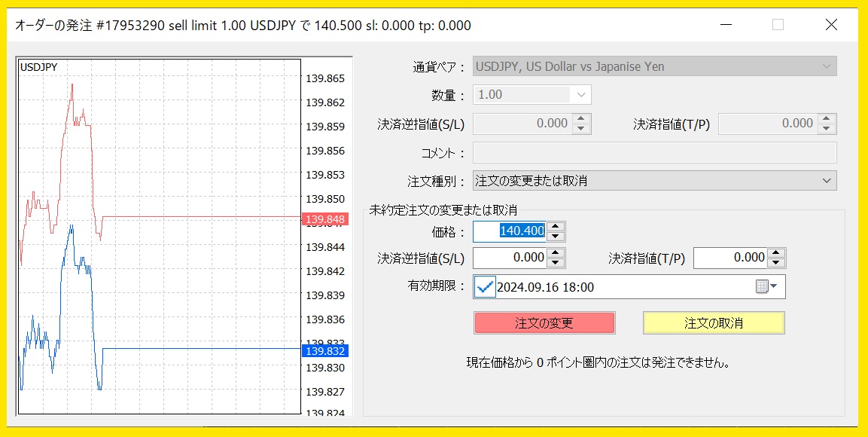
Task: Click the expiration date 2024.09.16 18:00 field
Action: click(617, 287)
